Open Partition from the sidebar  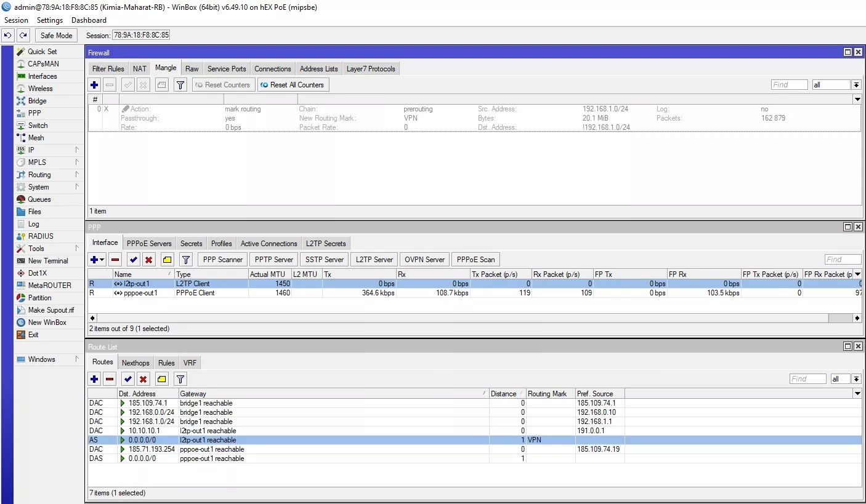tap(40, 298)
